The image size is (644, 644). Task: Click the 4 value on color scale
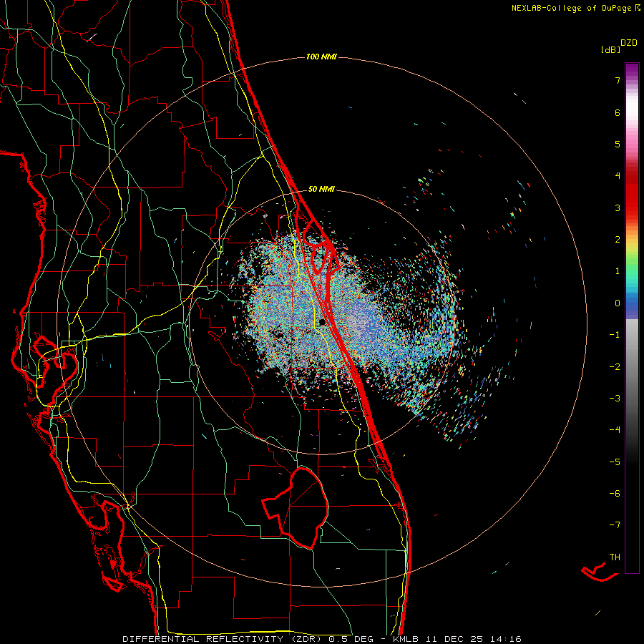tap(618, 176)
